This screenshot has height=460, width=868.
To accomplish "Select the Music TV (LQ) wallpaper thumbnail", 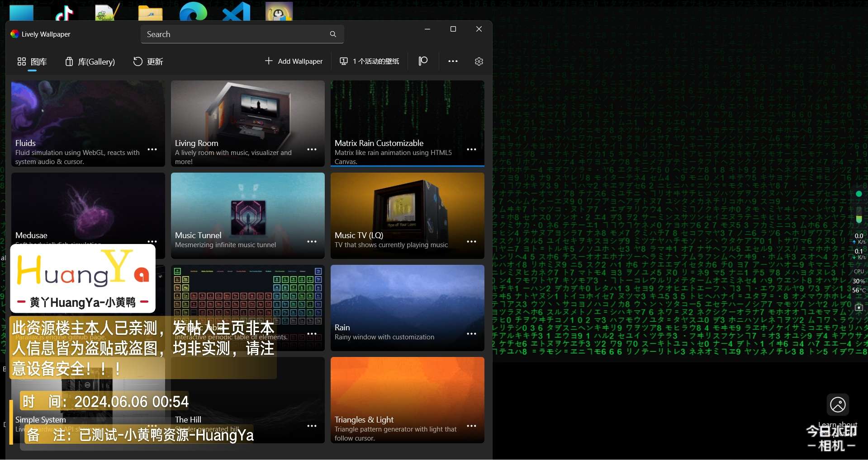I will pos(407,208).
